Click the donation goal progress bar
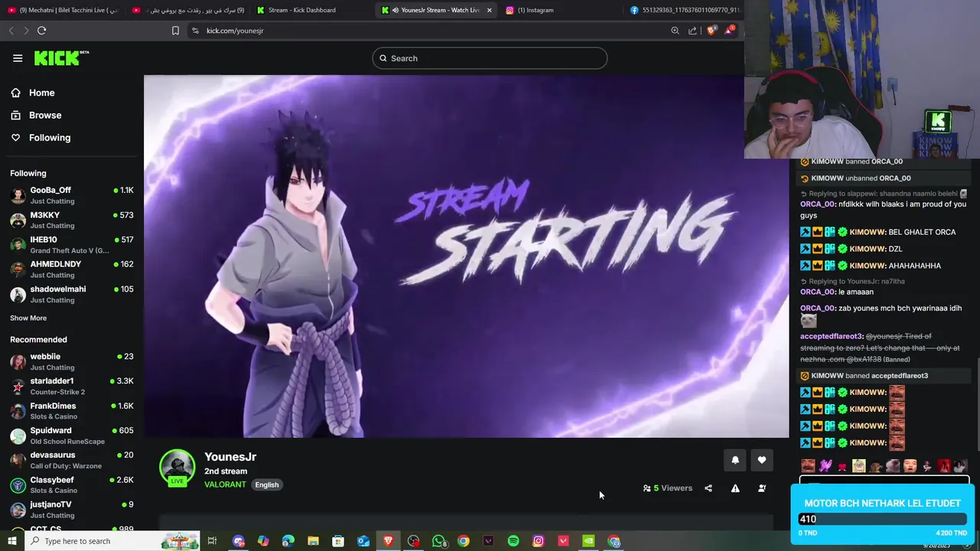Image resolution: width=980 pixels, height=551 pixels. (x=883, y=519)
